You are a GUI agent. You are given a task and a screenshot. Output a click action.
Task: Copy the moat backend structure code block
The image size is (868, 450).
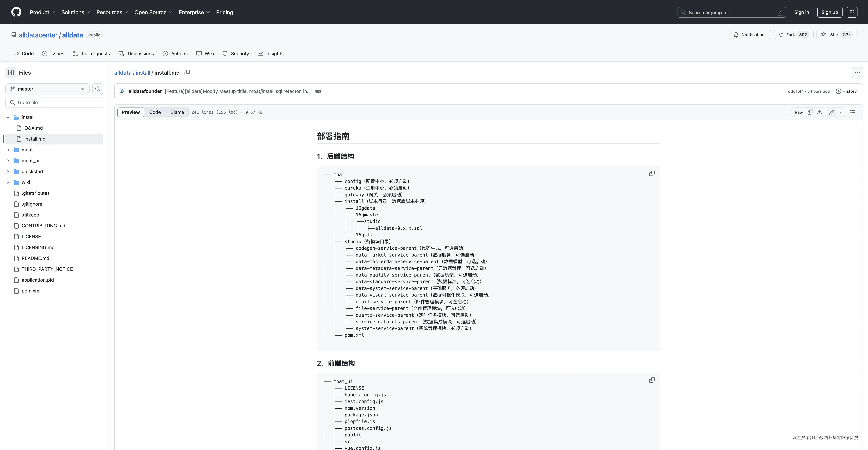pos(652,173)
